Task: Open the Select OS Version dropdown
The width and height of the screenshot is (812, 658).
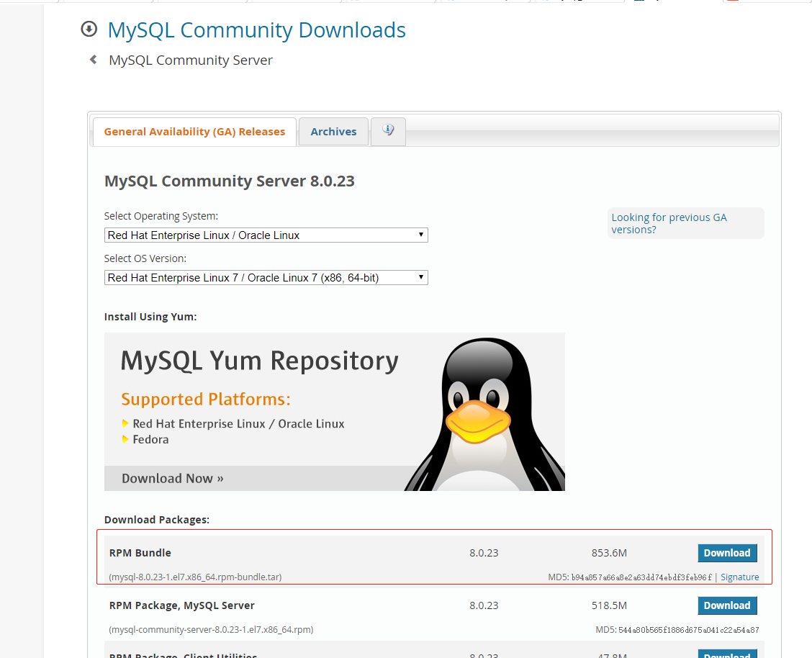Action: click(x=266, y=277)
